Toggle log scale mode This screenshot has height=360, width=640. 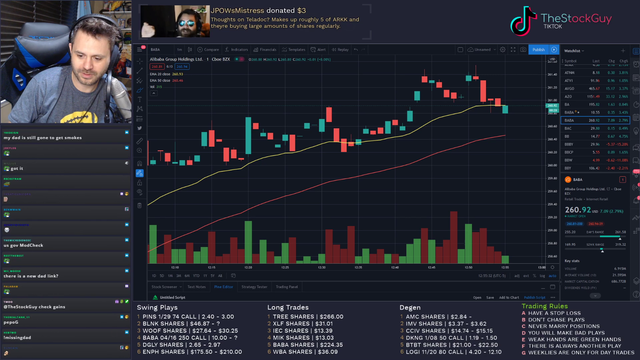[x=542, y=276]
